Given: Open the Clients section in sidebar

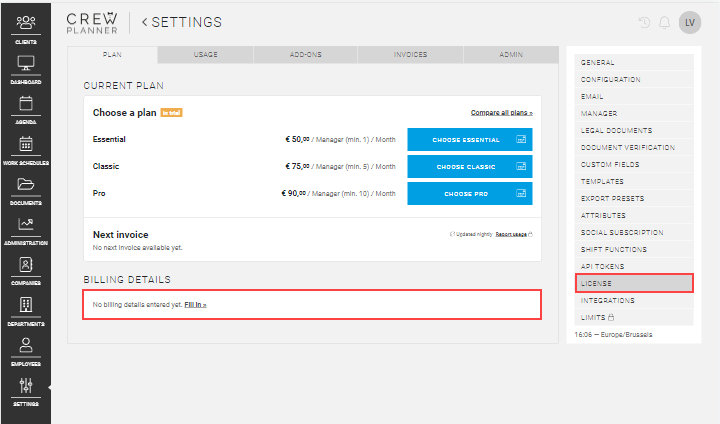Looking at the screenshot, I should click(x=26, y=23).
